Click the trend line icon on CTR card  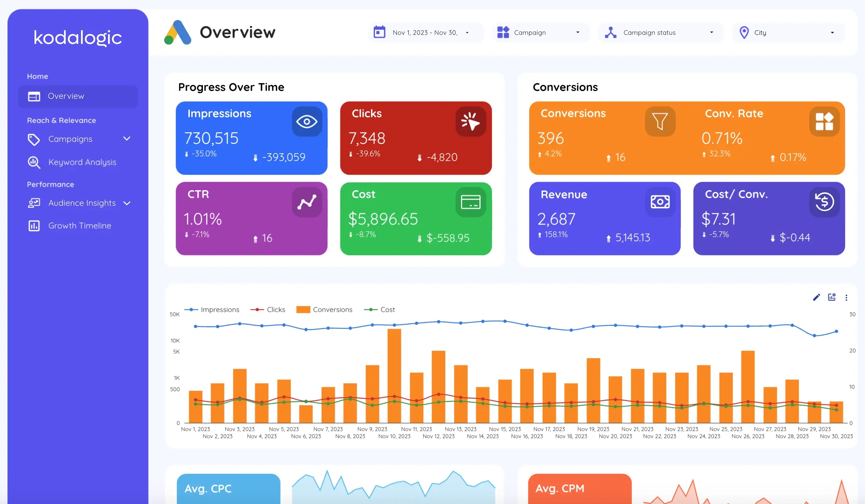pyautogui.click(x=307, y=202)
